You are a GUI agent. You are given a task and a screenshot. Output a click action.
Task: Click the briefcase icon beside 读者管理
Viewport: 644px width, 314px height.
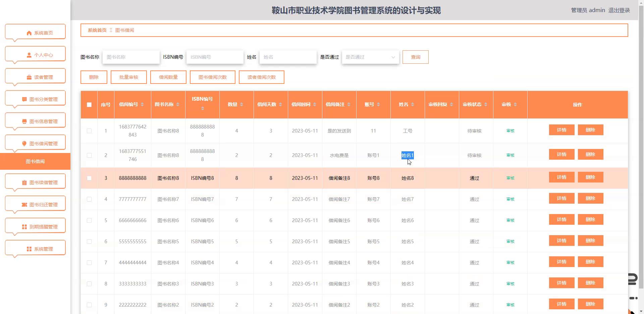(x=29, y=77)
